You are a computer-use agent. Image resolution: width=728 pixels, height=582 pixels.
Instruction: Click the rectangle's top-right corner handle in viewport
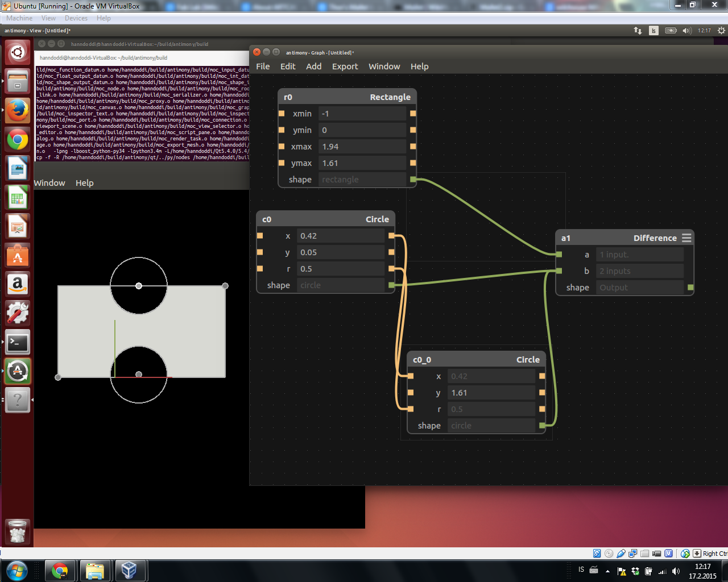(x=225, y=286)
